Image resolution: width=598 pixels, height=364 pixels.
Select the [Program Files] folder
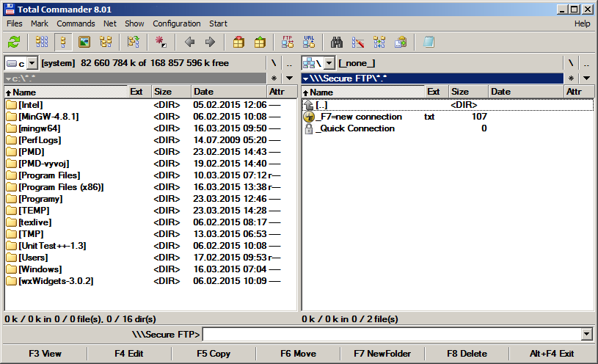pyautogui.click(x=49, y=175)
